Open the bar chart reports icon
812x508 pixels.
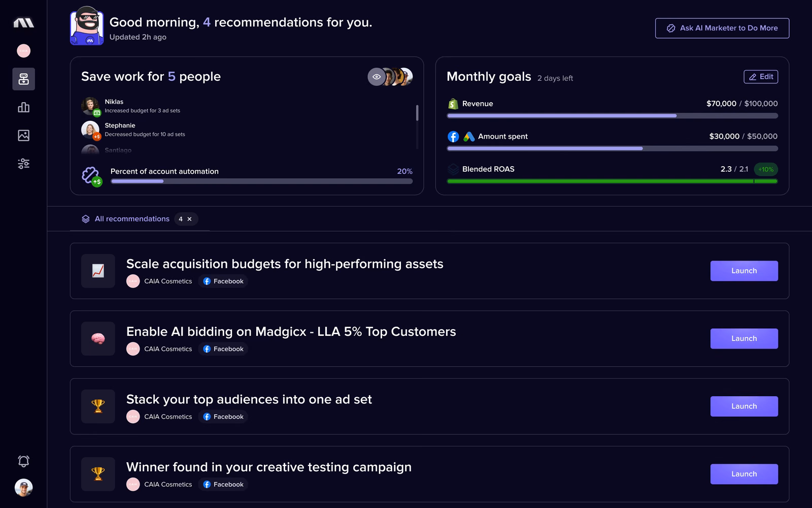[23, 107]
